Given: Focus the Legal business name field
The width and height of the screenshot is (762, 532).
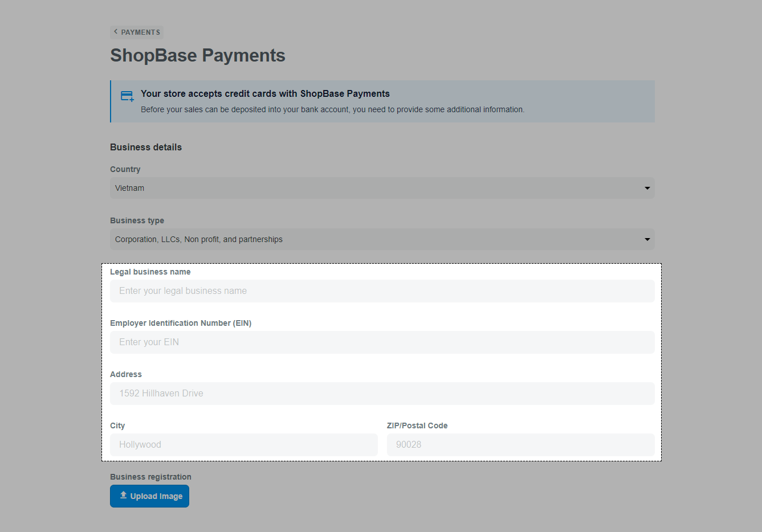Looking at the screenshot, I should [382, 291].
